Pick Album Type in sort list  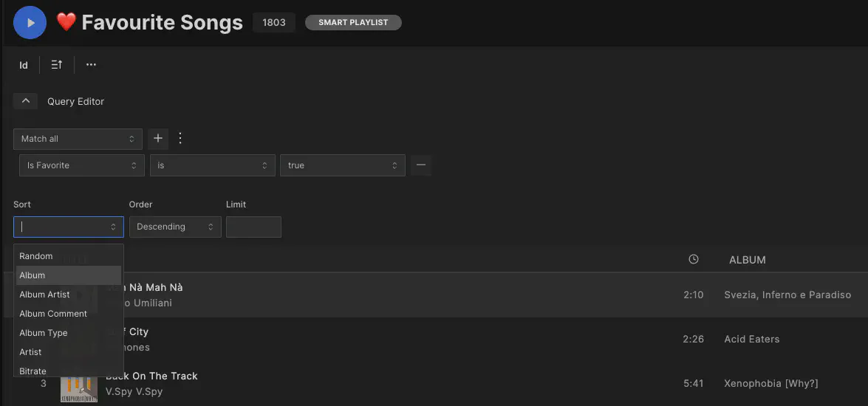pos(44,333)
